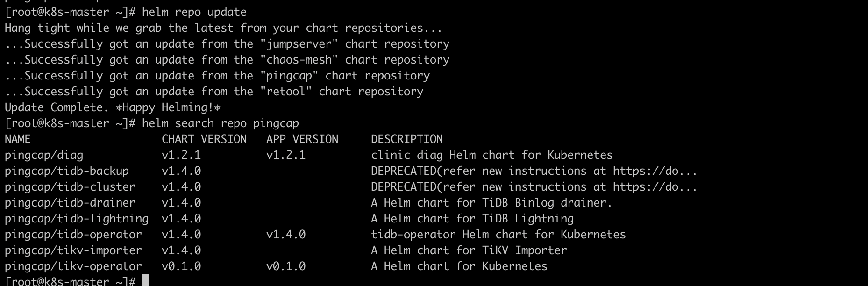Click the NAME column header
The height and width of the screenshot is (286, 868).
click(x=18, y=139)
